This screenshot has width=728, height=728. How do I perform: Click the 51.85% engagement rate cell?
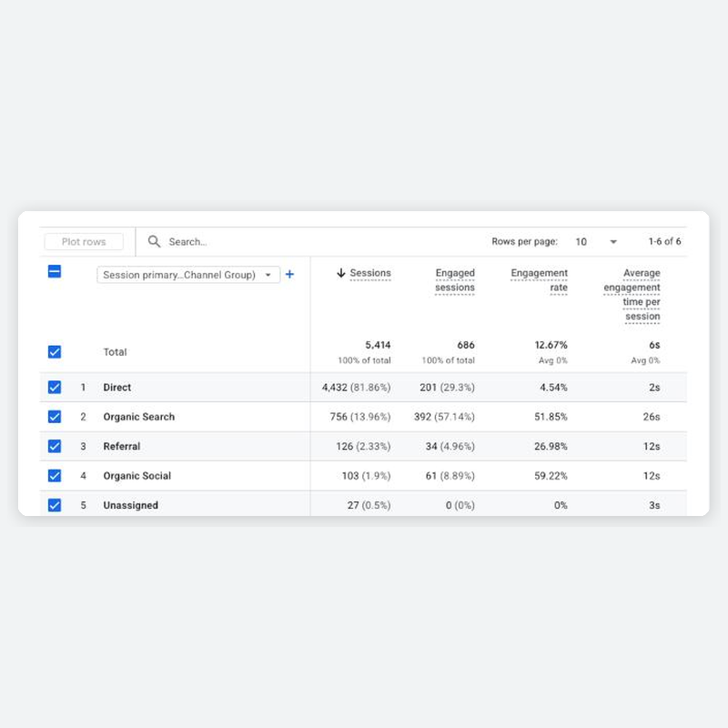[x=551, y=417]
